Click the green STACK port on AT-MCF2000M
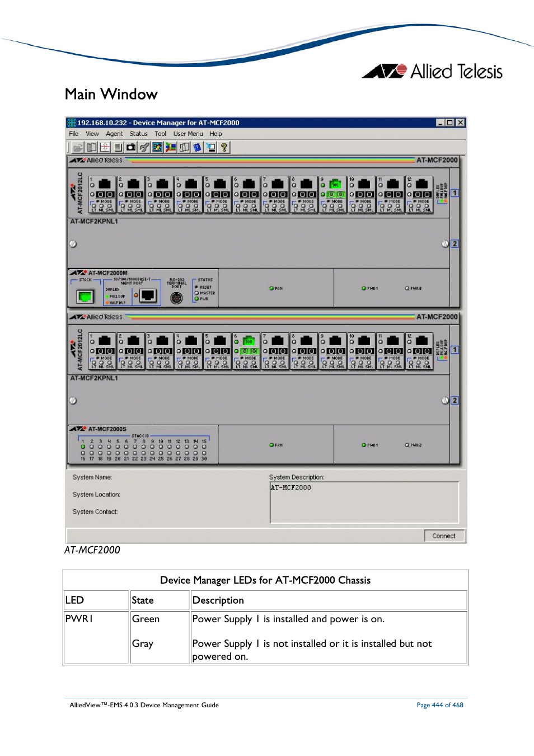 (85, 296)
